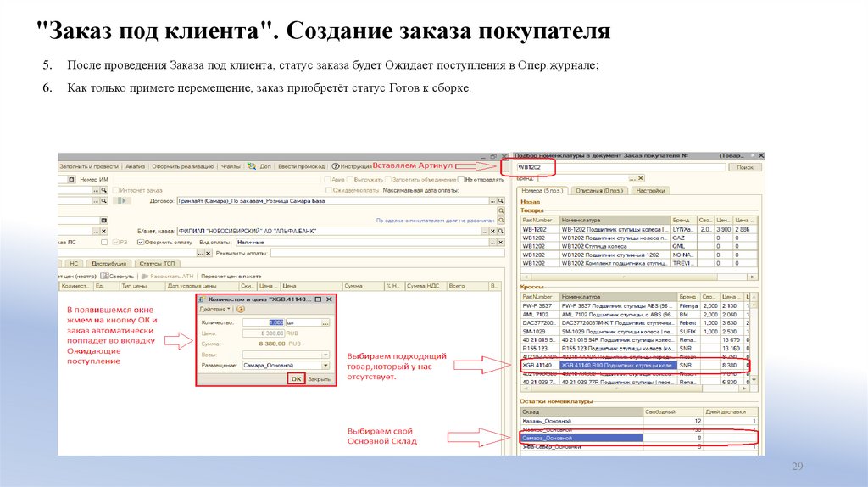
Task: Click calendar icon beside Номер ИМ
Action: click(x=71, y=180)
